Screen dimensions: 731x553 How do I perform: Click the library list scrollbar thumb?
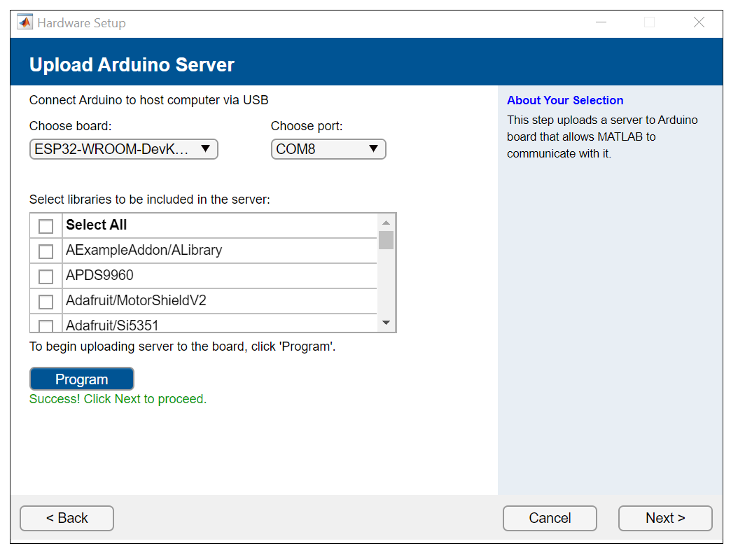[x=386, y=240]
